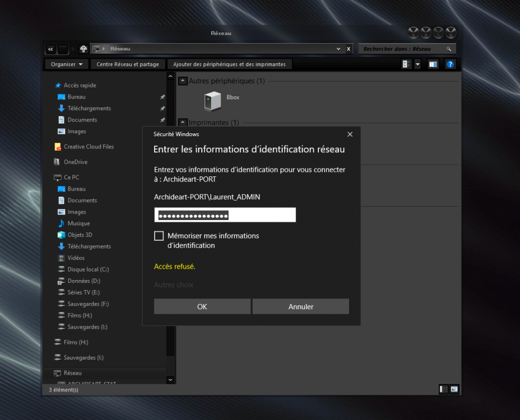Viewport: 520px width, 420px height.
Task: Check Mémoriser mes informations d'identification
Action: pyautogui.click(x=159, y=236)
